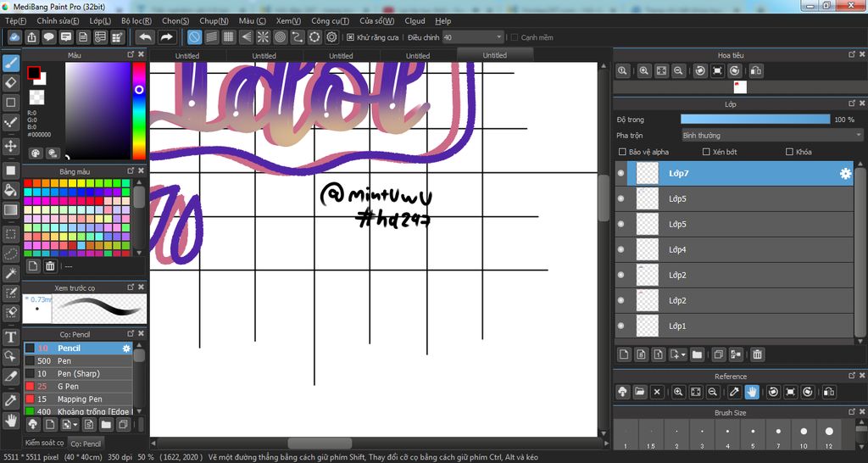Open the Help menu
The image size is (868, 463).
[x=442, y=21]
